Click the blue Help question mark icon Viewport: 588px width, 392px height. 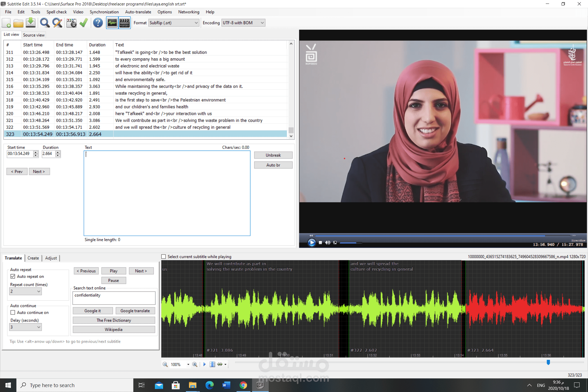click(x=98, y=23)
